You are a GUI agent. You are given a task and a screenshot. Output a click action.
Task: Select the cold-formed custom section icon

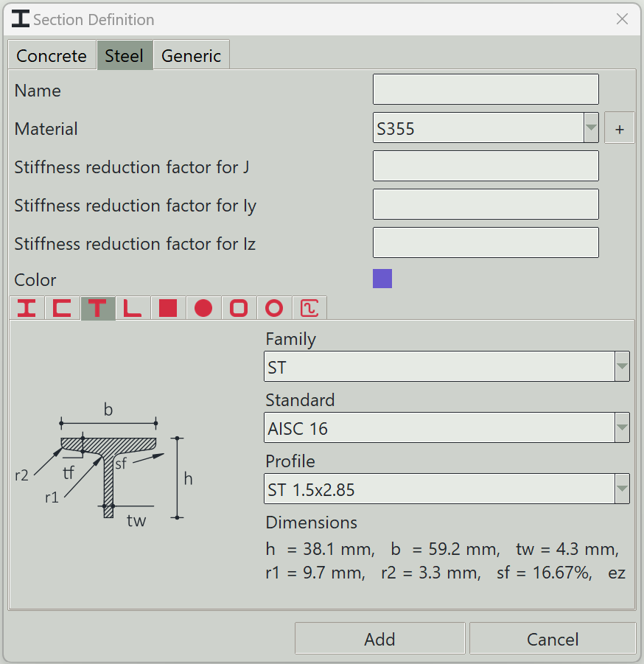(x=309, y=308)
